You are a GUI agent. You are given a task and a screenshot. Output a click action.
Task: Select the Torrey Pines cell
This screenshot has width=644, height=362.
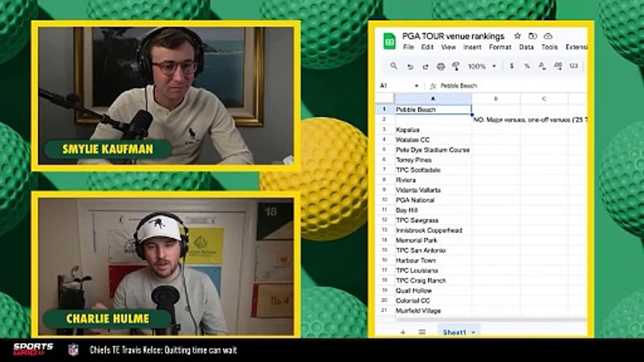pos(433,160)
